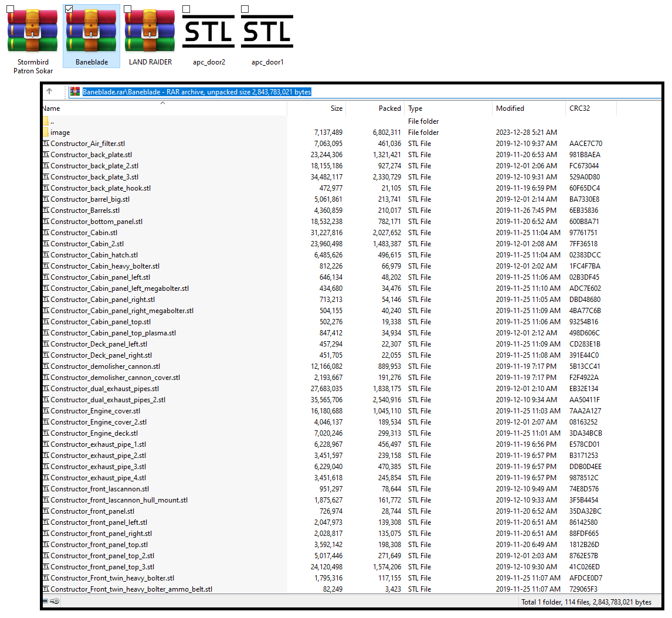
Task: Select the apc_door2 STL file icon
Action: (209, 31)
